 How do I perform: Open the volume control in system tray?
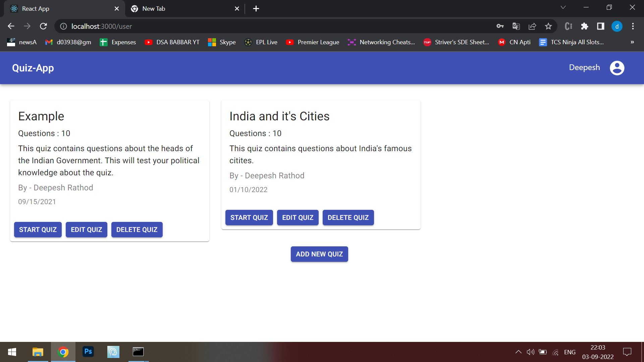pyautogui.click(x=530, y=352)
